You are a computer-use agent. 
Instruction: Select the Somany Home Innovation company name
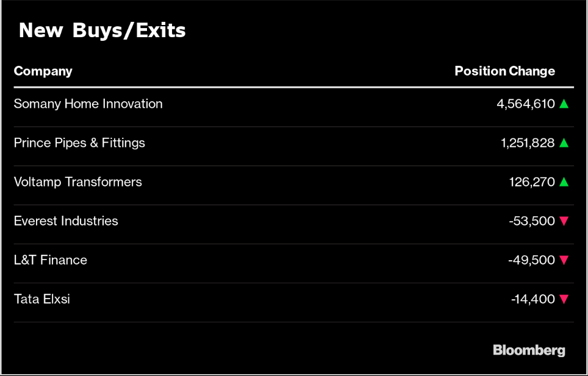click(88, 104)
